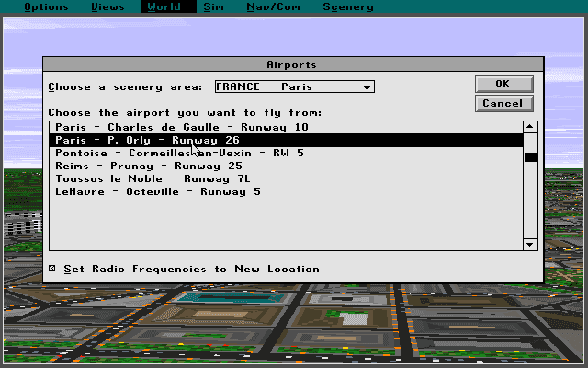Open the Sim menu
This screenshot has width=588, height=368.
pyautogui.click(x=213, y=7)
